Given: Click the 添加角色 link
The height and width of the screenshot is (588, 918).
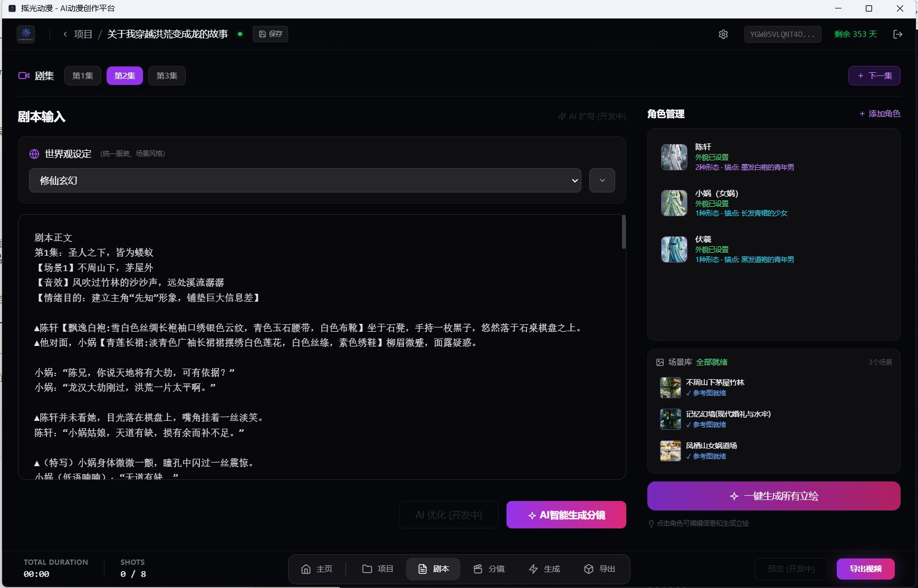Looking at the screenshot, I should [x=879, y=114].
